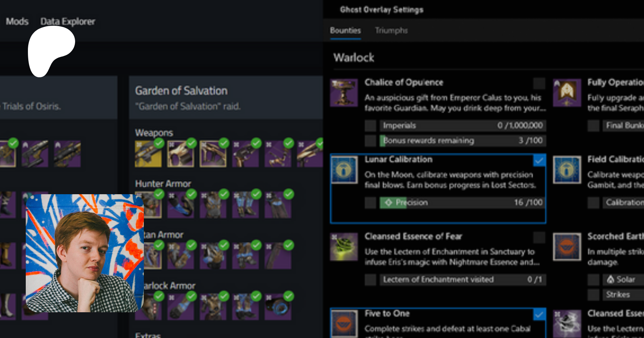
Task: Click the streamer portrait thumbnail
Action: pyautogui.click(x=85, y=253)
